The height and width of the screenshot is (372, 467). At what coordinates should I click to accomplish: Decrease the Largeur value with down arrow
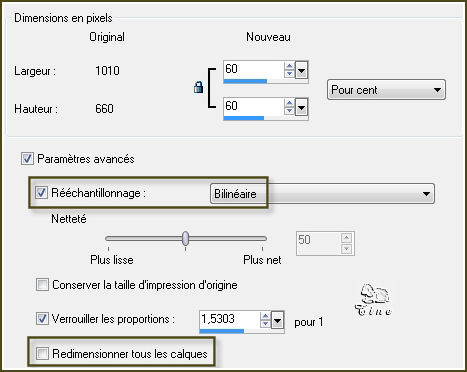pos(289,73)
